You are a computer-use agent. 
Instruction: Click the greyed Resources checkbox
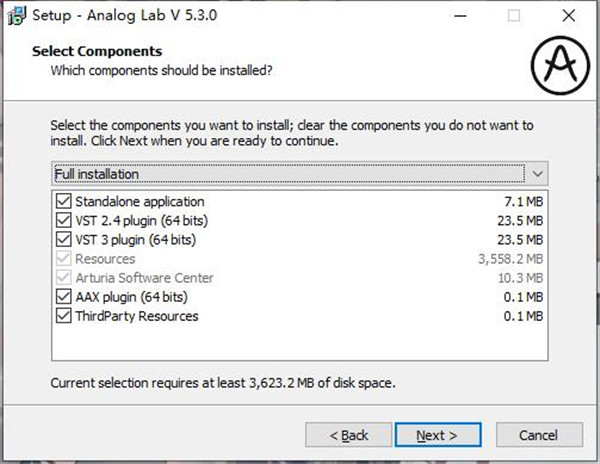point(64,259)
